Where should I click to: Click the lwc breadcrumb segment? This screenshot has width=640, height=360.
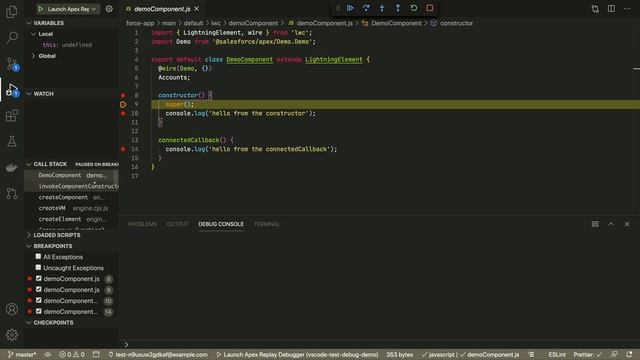point(216,23)
